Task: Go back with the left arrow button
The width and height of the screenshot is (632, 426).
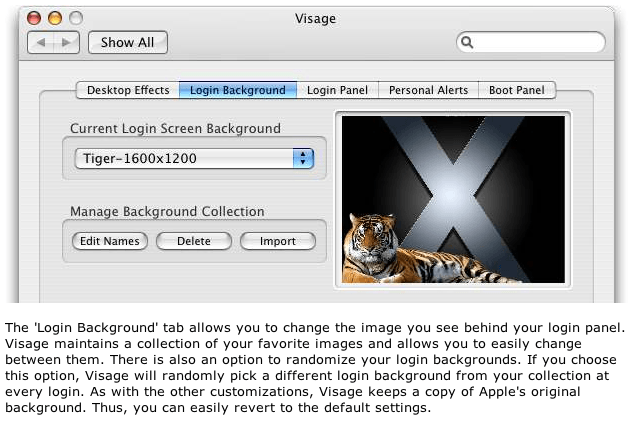Action: coord(41,42)
